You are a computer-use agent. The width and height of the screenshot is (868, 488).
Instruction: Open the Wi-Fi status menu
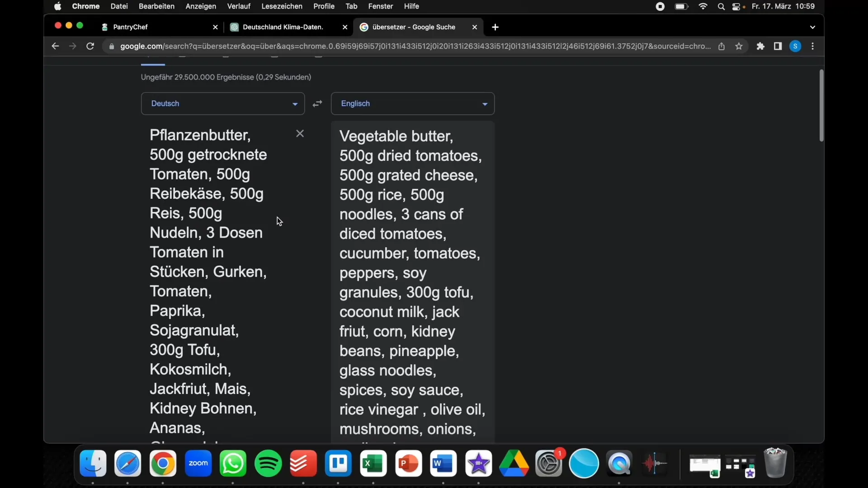[x=703, y=6]
